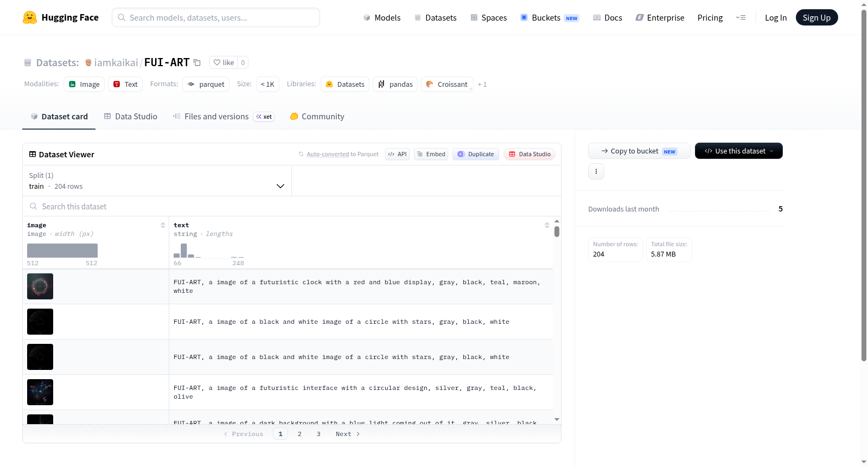Click the dataset viewer scrollbar thumb

coord(557,232)
